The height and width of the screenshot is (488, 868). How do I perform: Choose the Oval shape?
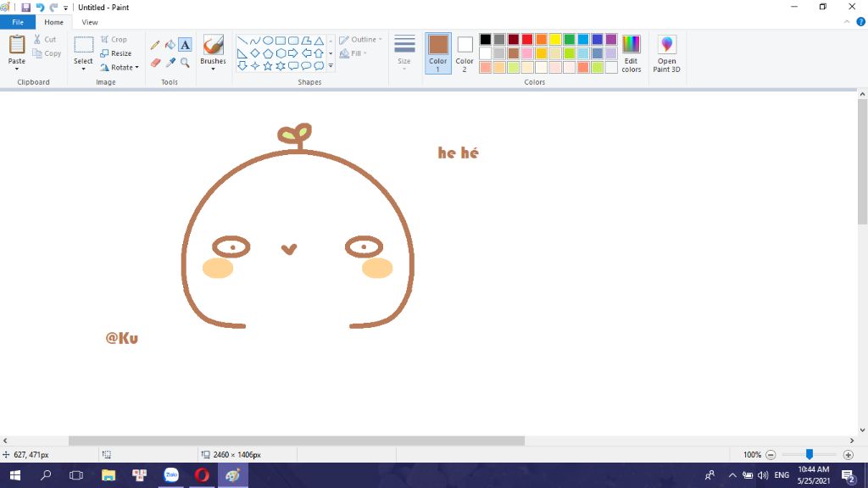click(x=267, y=41)
